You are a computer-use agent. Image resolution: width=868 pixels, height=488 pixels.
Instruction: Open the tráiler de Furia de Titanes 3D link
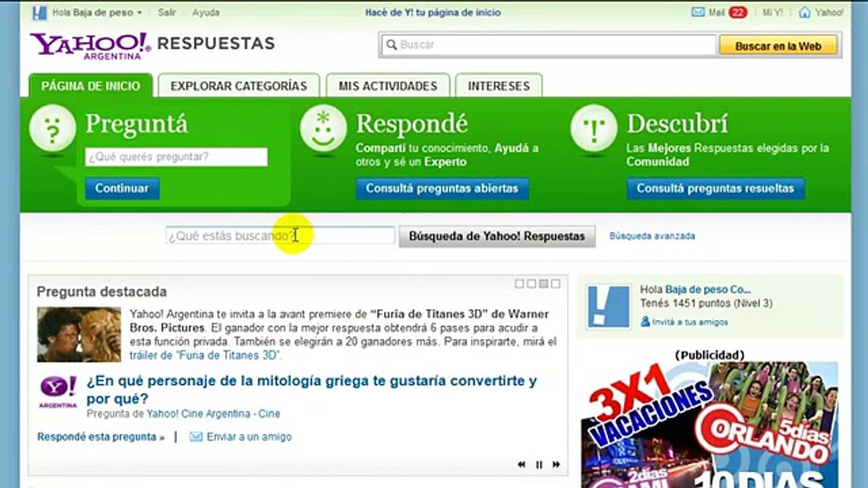(x=205, y=355)
